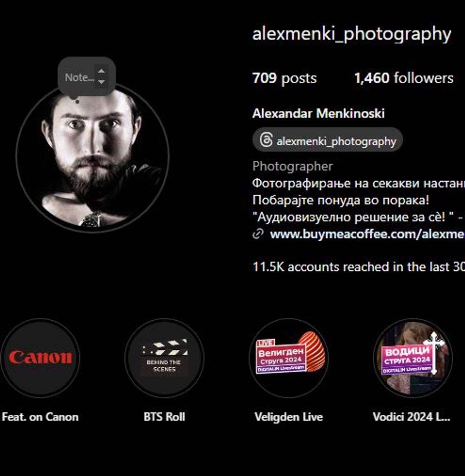This screenshot has width=465, height=476.
Task: Click the Feat. on Canon label
Action: pos(40,417)
